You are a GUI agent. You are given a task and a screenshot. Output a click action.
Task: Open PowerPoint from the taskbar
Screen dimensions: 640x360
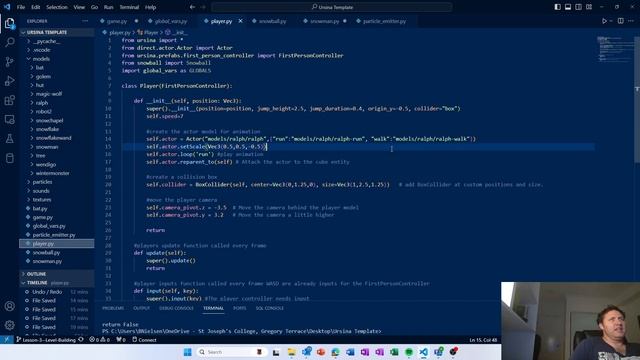(321, 352)
